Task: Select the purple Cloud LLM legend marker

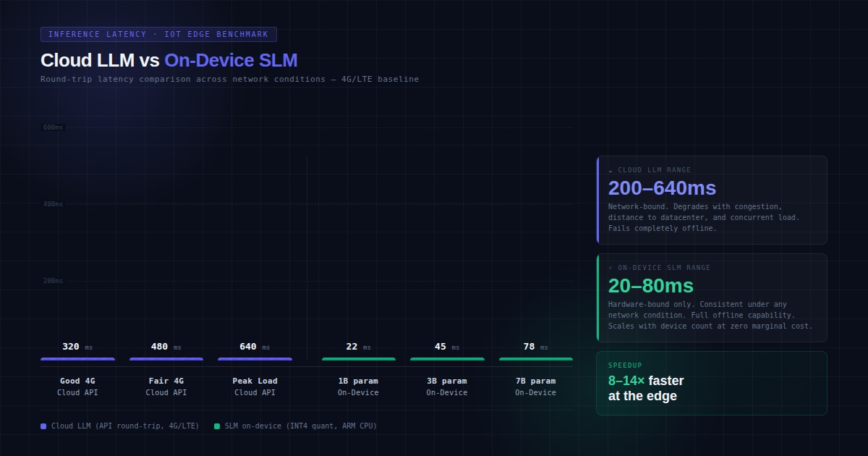Action: pyautogui.click(x=43, y=426)
